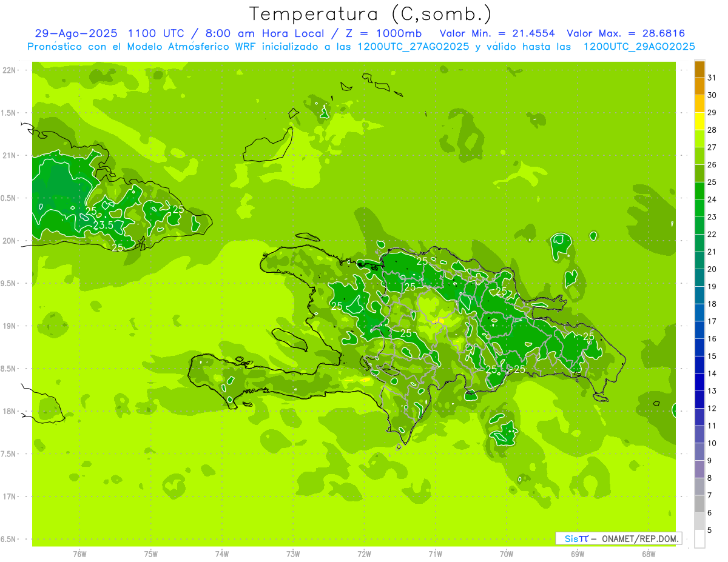Click the '25' value on the color scale
The width and height of the screenshot is (728, 562).
[x=712, y=182]
